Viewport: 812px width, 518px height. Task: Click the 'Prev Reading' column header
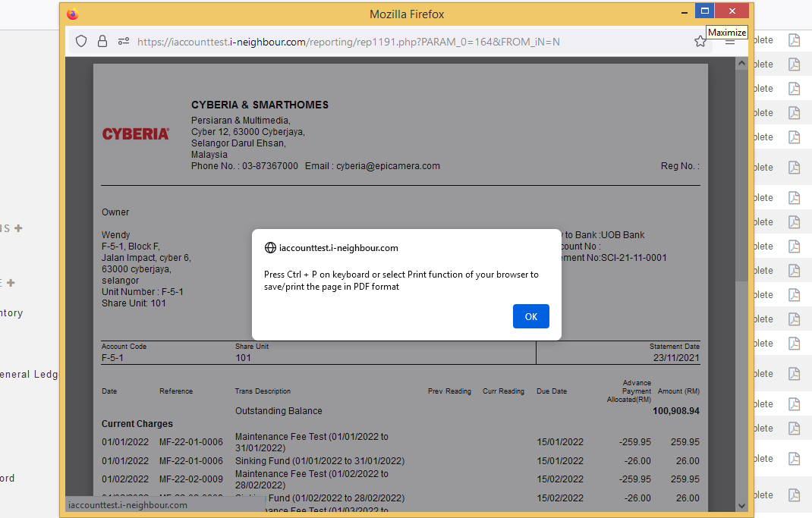(x=449, y=391)
